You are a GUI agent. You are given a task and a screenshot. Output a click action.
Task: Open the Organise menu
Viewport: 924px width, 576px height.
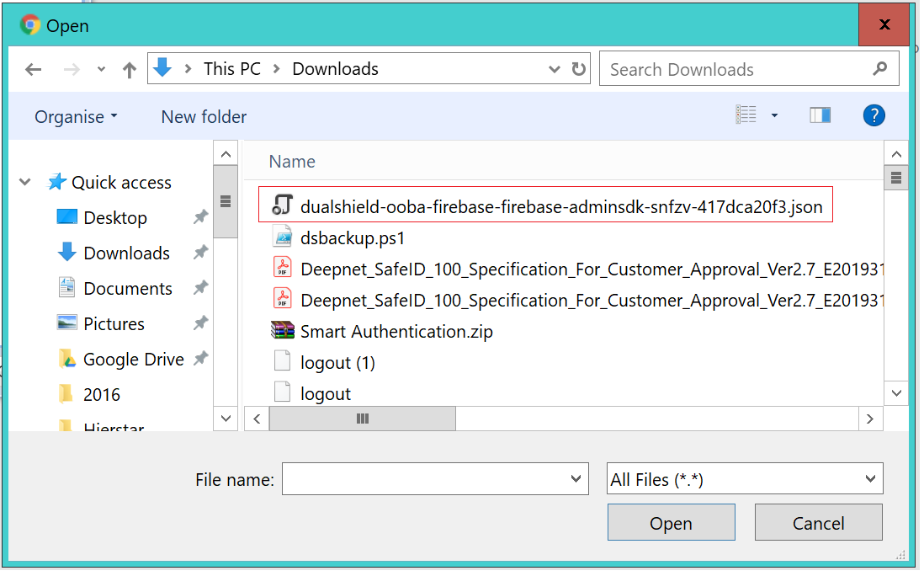click(x=76, y=117)
